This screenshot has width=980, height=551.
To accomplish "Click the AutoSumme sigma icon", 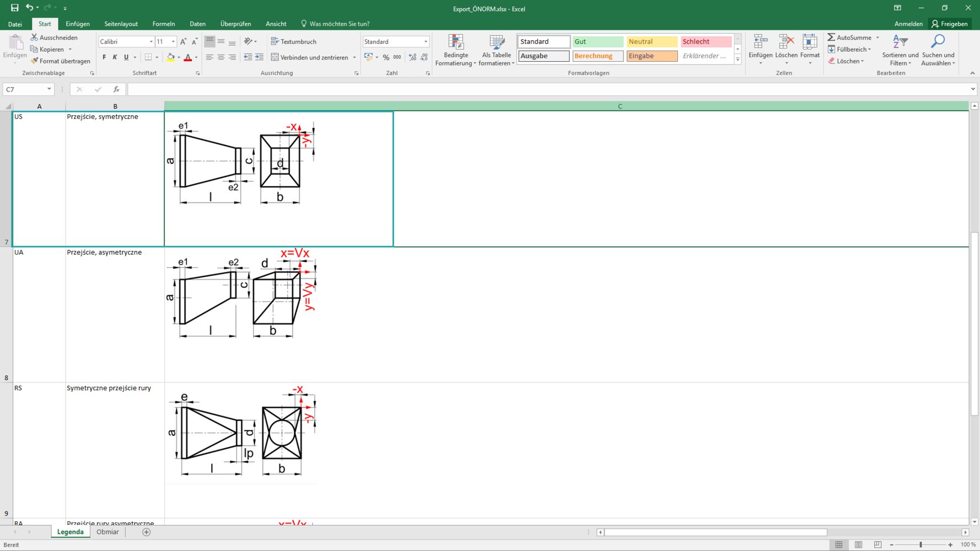I will click(831, 37).
